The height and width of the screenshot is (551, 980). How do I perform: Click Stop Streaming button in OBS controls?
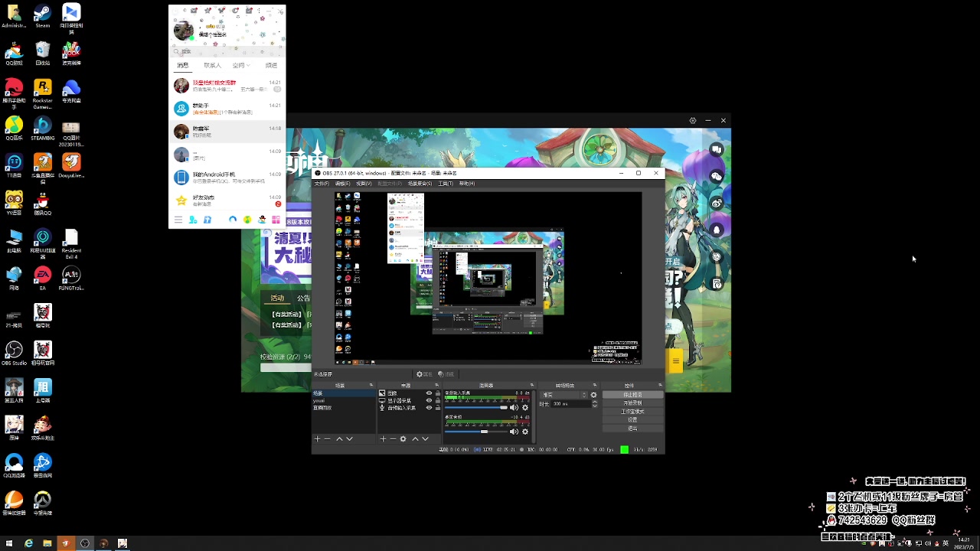632,395
